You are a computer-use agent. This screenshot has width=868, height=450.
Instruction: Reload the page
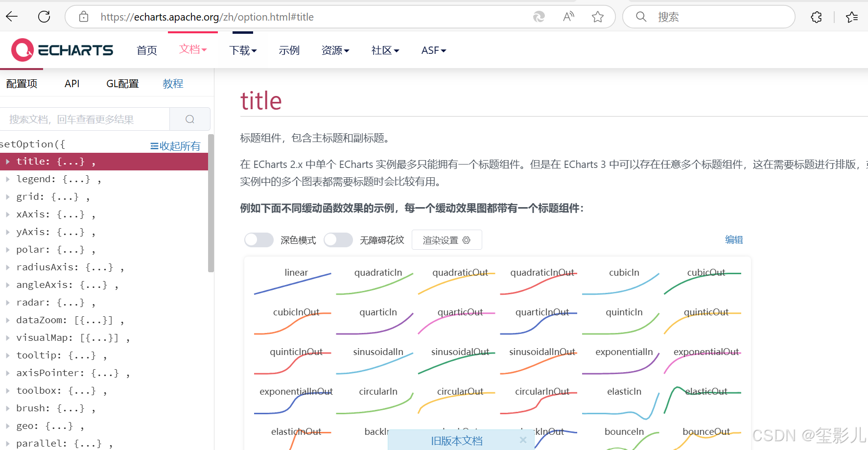pos(44,16)
